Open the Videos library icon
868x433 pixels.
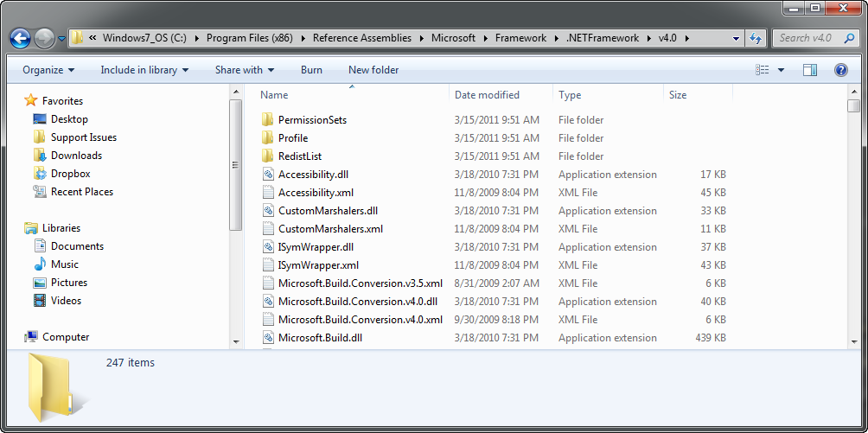pos(39,301)
